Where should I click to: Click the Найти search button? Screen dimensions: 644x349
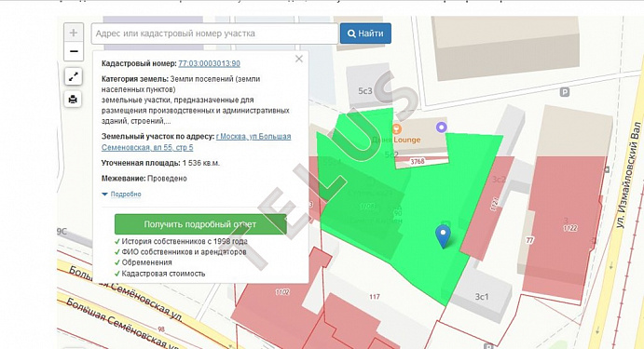point(365,34)
